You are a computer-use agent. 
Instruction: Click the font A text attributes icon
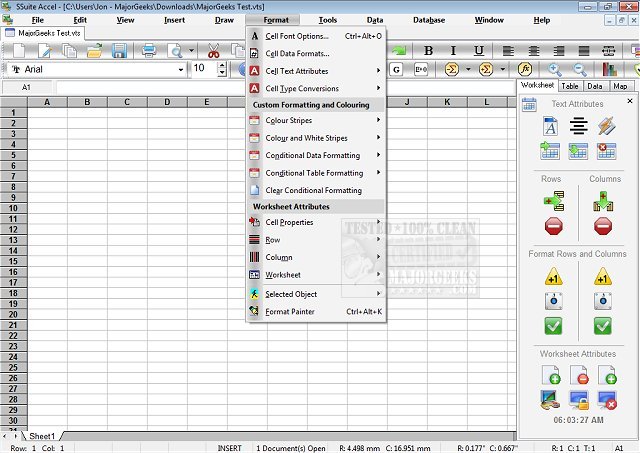point(550,126)
